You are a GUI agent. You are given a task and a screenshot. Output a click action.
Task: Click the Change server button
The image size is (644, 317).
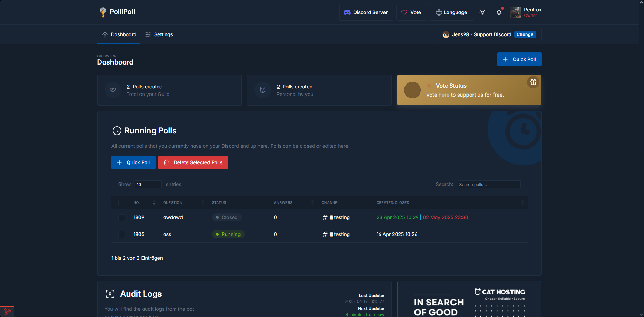point(525,34)
